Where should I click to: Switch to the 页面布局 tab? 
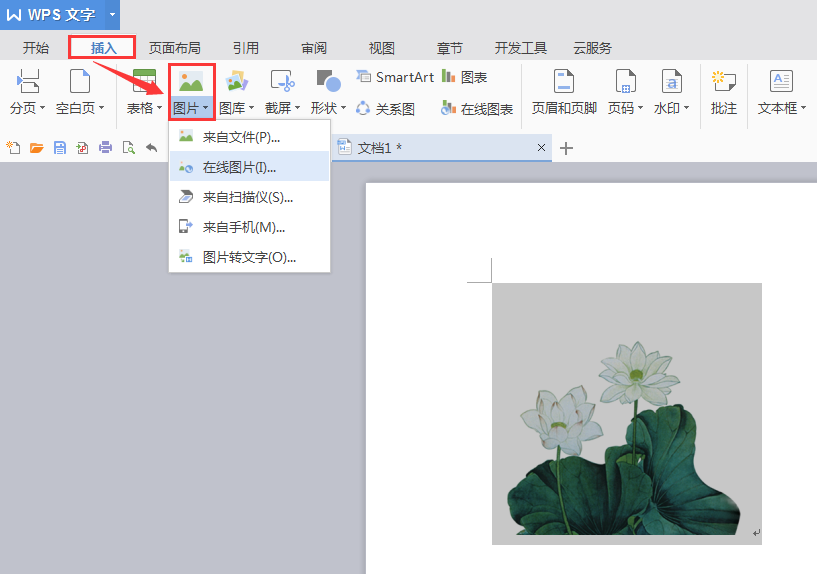click(175, 48)
